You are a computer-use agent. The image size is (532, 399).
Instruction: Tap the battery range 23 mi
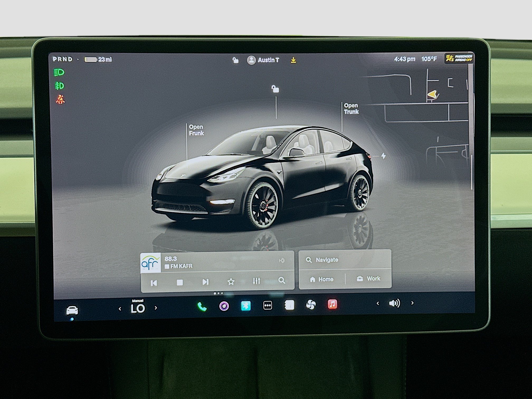pyautogui.click(x=98, y=59)
